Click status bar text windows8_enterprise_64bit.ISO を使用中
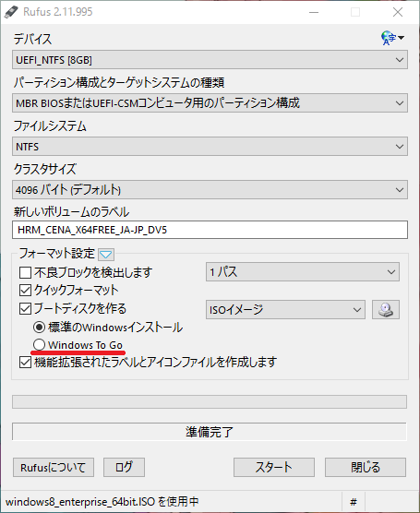Screen dimensions: 420x513 click(x=102, y=502)
